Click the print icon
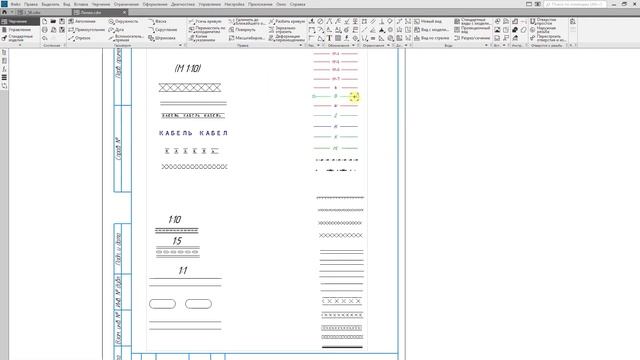The height and width of the screenshot is (360, 640). click(44, 30)
